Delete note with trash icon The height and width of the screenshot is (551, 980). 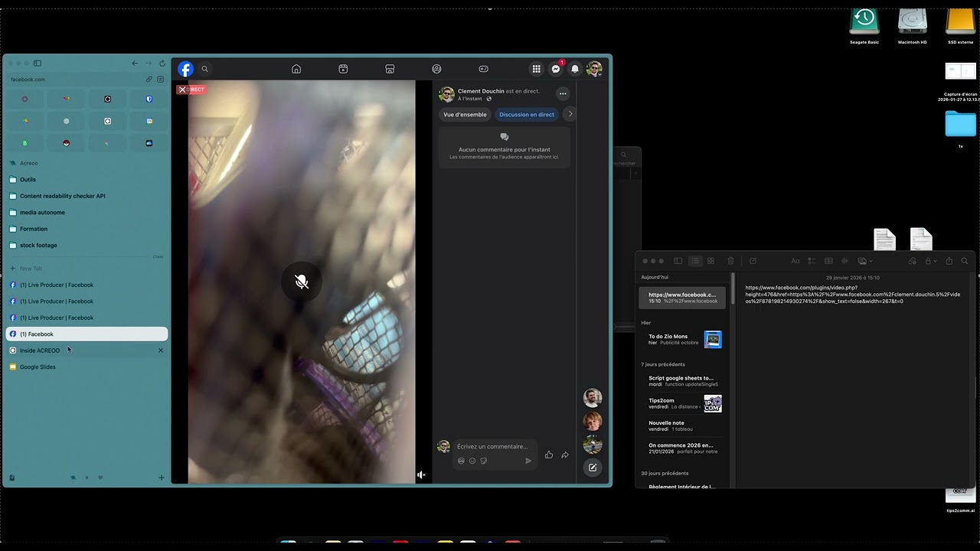(x=730, y=261)
